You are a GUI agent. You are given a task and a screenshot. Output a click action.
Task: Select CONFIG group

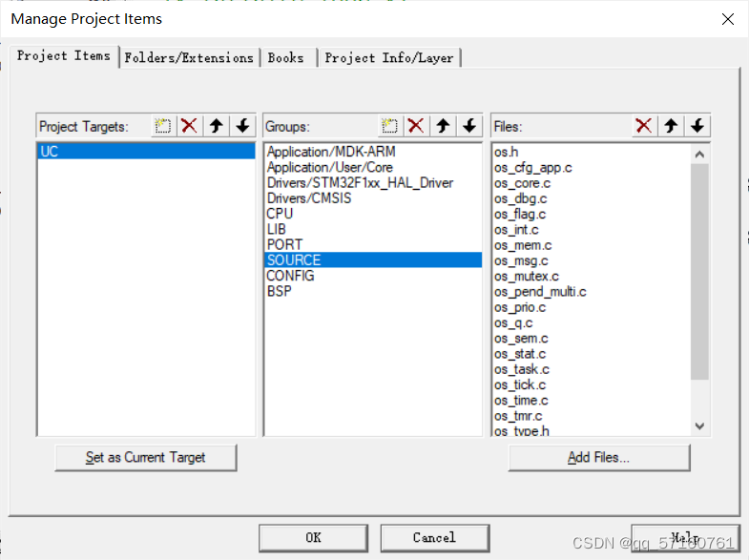coord(373,276)
